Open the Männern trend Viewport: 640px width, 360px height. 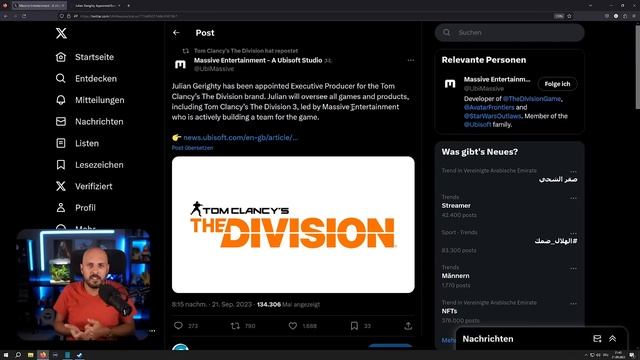point(456,276)
